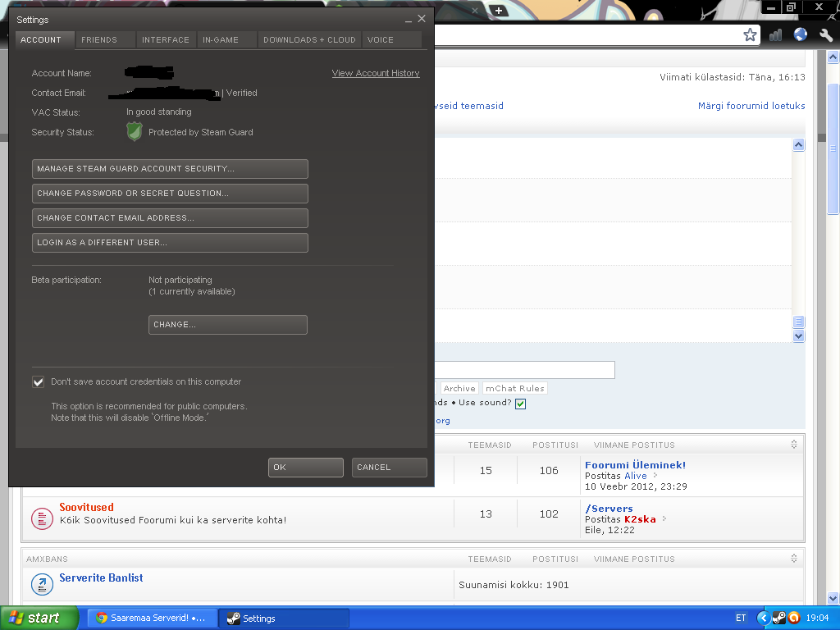Image resolution: width=840 pixels, height=630 pixels.
Task: Click the text 'Suunamisi kokku: 1901'
Action: 514,584
